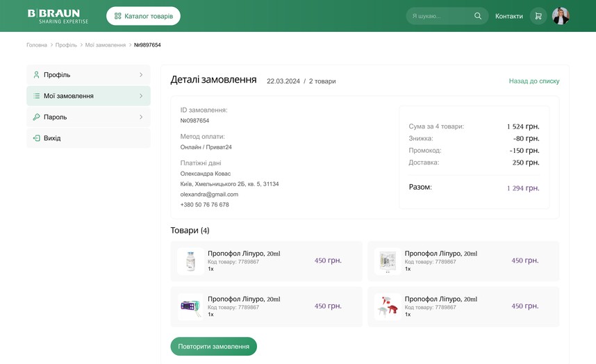Image resolution: width=596 pixels, height=364 pixels.
Task: Go to Мої замовлення breadcrumb
Action: coord(106,45)
